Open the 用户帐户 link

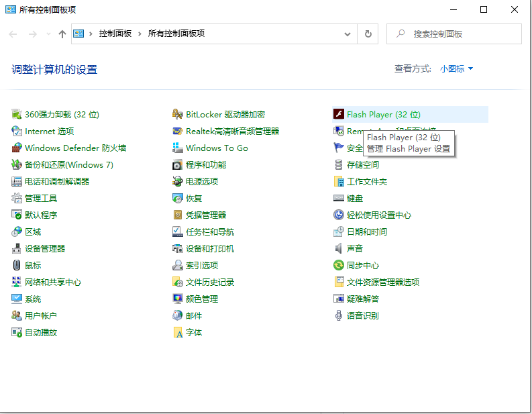[x=41, y=316]
